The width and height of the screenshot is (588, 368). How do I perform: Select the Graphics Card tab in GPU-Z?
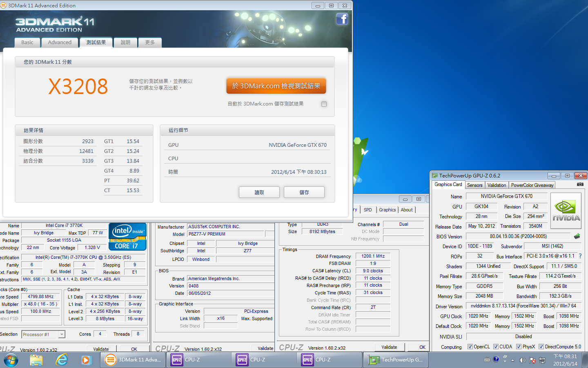(x=448, y=184)
